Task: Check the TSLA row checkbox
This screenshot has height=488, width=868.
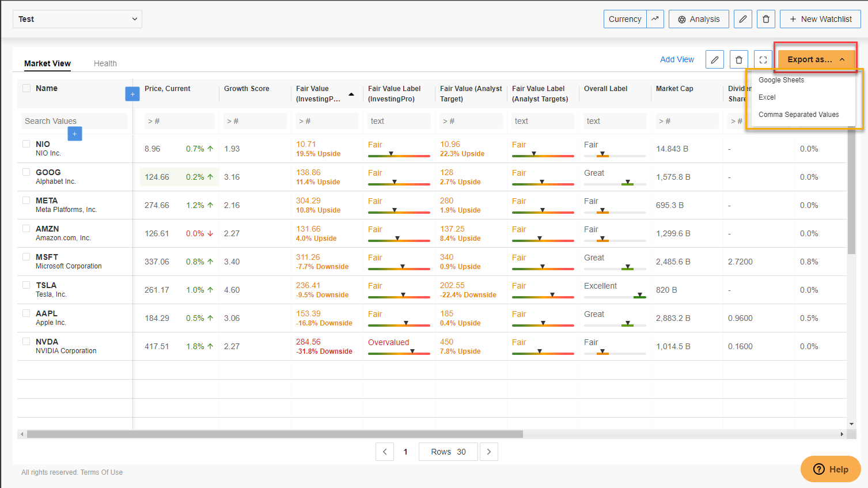Action: pyautogui.click(x=26, y=285)
